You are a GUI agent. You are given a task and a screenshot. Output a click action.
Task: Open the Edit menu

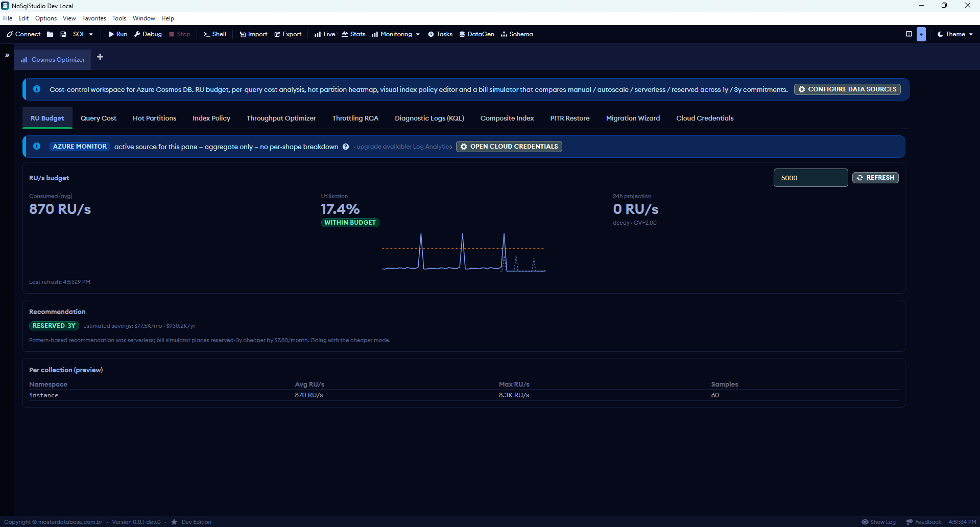point(23,18)
